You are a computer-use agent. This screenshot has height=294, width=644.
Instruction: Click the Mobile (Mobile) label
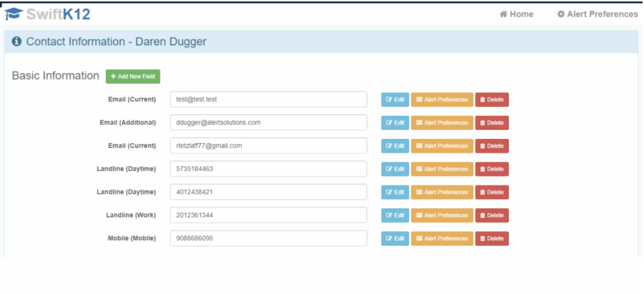pyautogui.click(x=132, y=238)
